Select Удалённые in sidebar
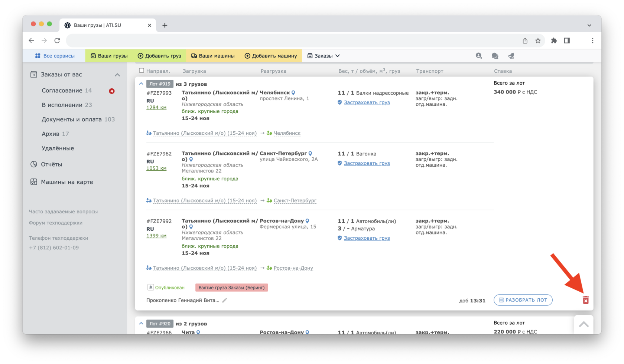This screenshot has height=364, width=624. (58, 148)
